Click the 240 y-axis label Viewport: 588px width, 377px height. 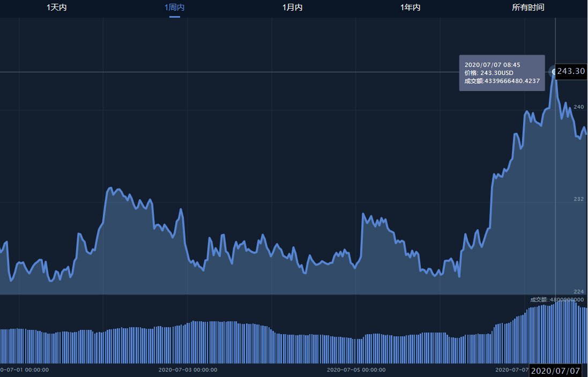point(579,107)
